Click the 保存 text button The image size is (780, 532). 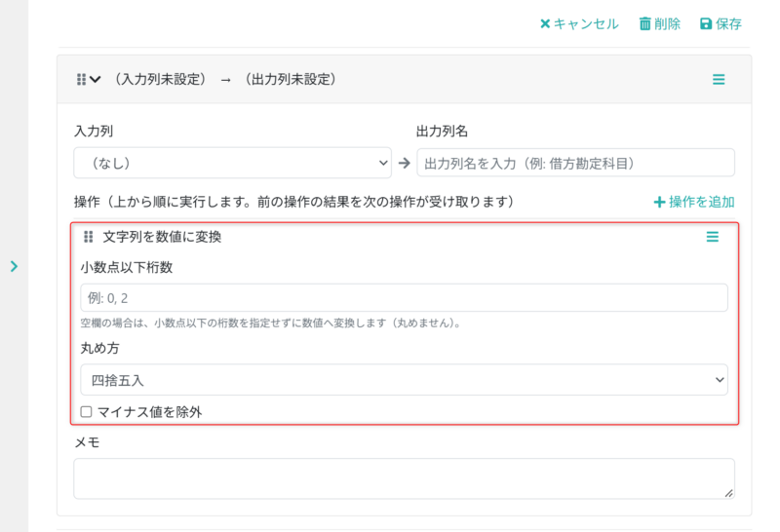pos(728,23)
